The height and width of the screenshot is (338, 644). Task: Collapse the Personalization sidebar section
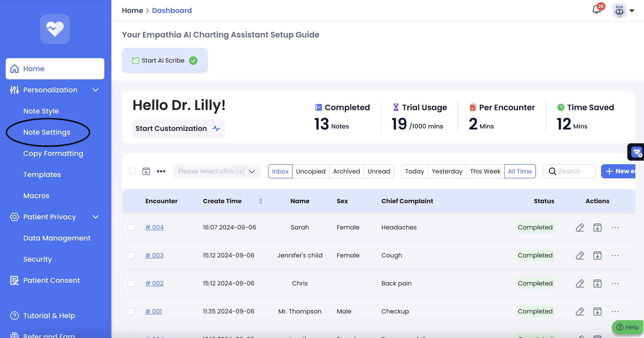pos(95,90)
